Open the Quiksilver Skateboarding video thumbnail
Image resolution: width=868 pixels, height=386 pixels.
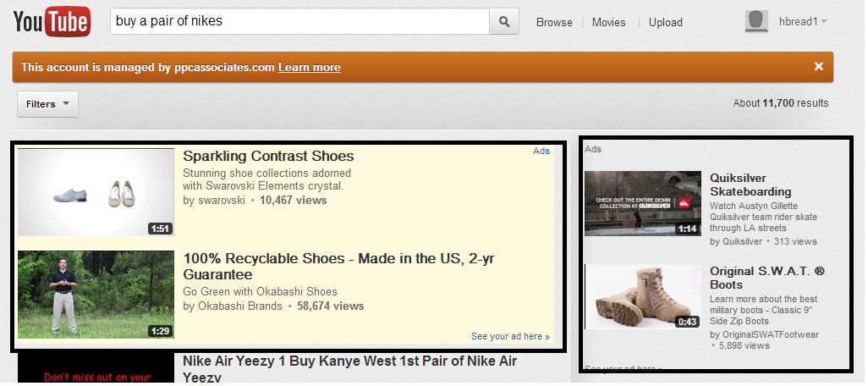[643, 202]
